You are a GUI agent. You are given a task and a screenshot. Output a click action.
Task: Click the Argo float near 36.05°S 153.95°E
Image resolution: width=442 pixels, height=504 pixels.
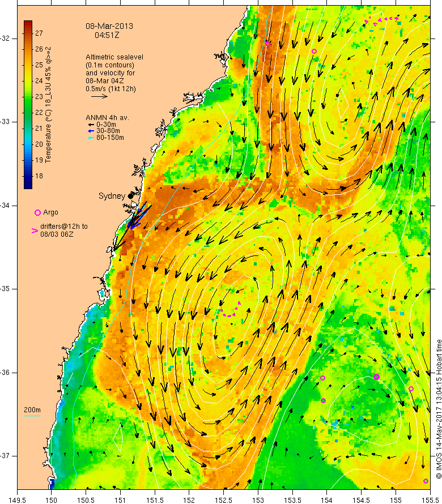click(x=322, y=378)
